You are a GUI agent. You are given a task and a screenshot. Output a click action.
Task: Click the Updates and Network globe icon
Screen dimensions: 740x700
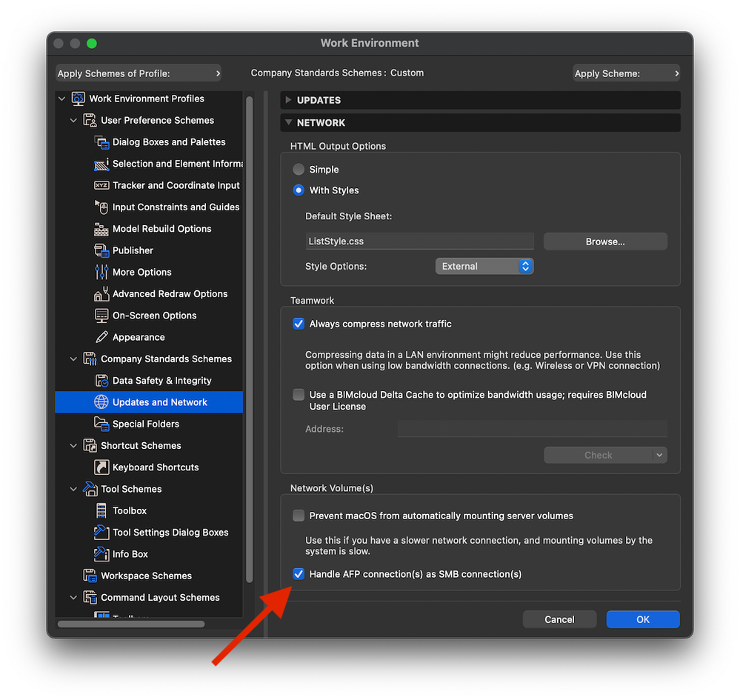pyautogui.click(x=101, y=402)
